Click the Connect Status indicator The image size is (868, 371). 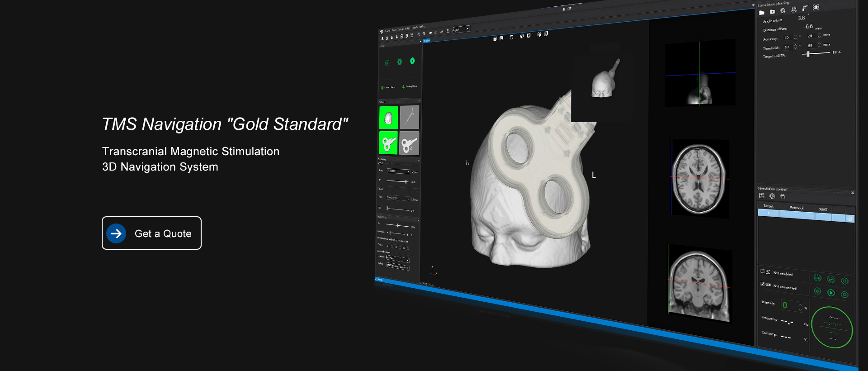click(388, 87)
